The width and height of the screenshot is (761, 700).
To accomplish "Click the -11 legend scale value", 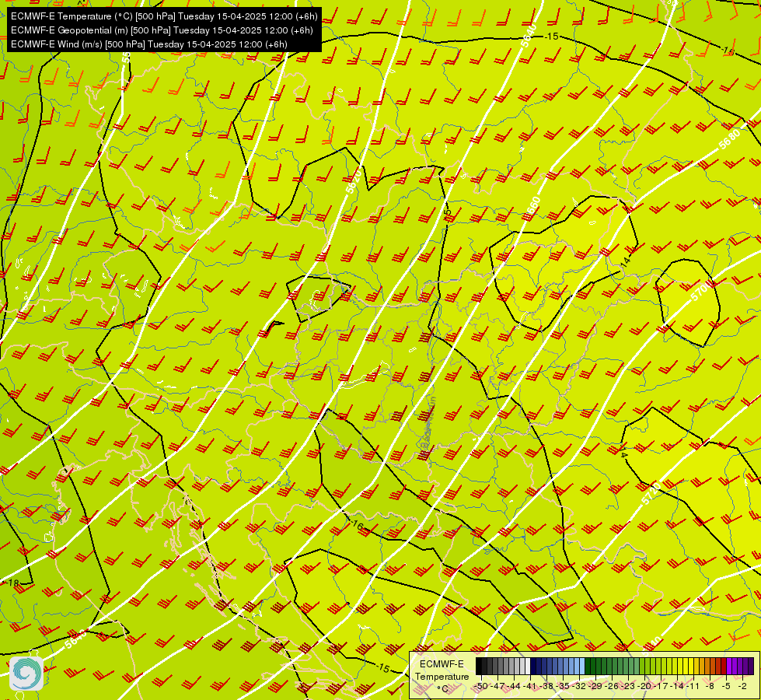I will [x=693, y=686].
